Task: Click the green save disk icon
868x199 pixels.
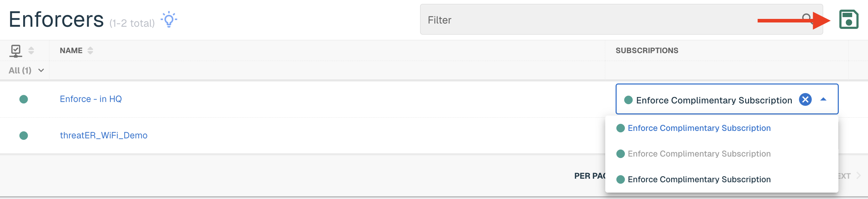Action: 849,19
